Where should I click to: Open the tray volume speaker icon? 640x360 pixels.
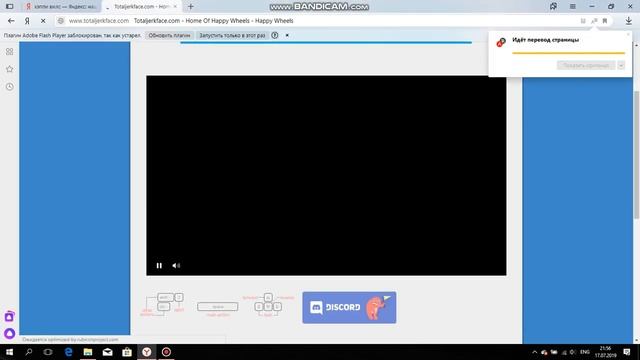click(x=573, y=352)
